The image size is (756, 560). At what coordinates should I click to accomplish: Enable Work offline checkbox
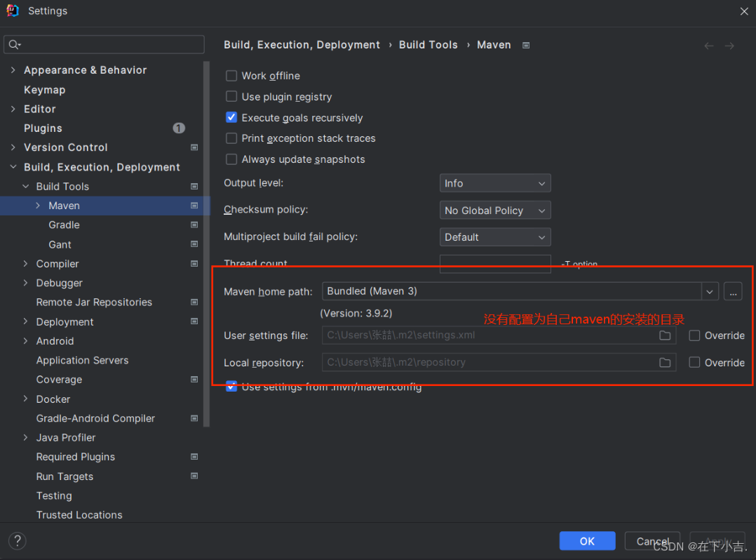tap(231, 76)
